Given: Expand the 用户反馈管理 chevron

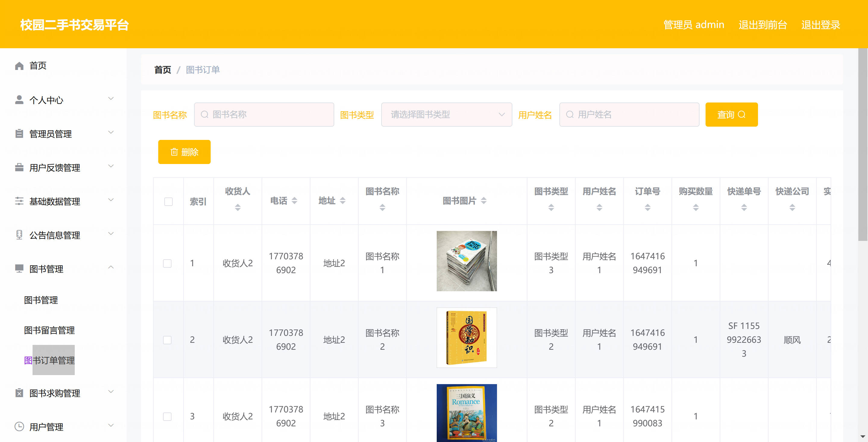Looking at the screenshot, I should tap(111, 166).
